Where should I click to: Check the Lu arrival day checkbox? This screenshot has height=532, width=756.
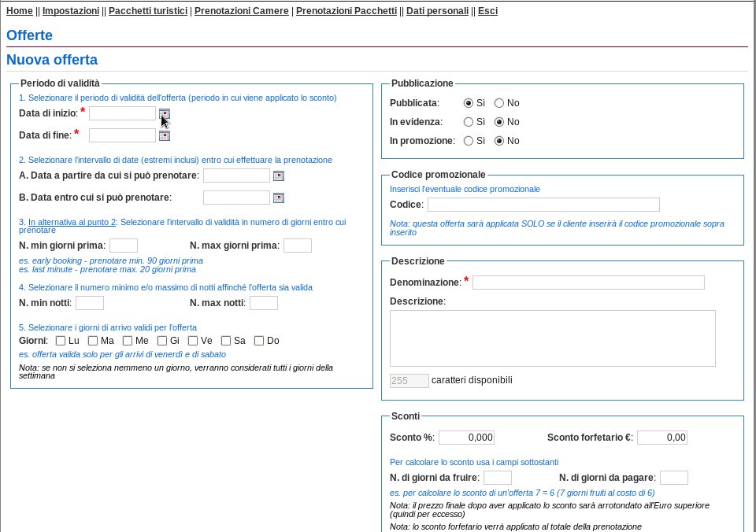(x=61, y=341)
